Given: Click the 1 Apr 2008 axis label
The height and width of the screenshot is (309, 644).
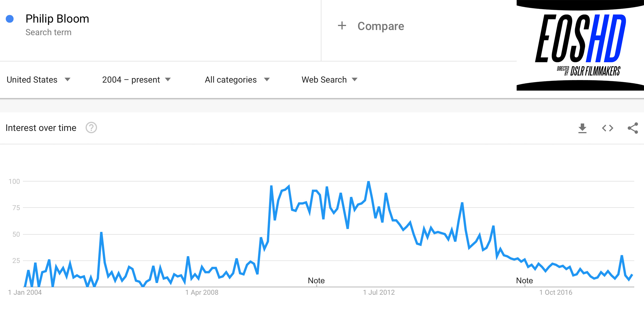Looking at the screenshot, I should coord(202,292).
